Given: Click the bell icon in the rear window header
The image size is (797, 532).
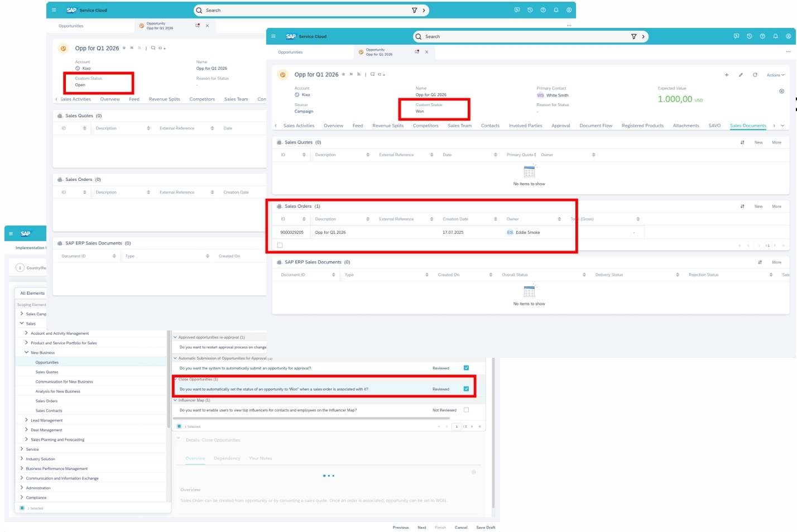Looking at the screenshot, I should point(556,10).
